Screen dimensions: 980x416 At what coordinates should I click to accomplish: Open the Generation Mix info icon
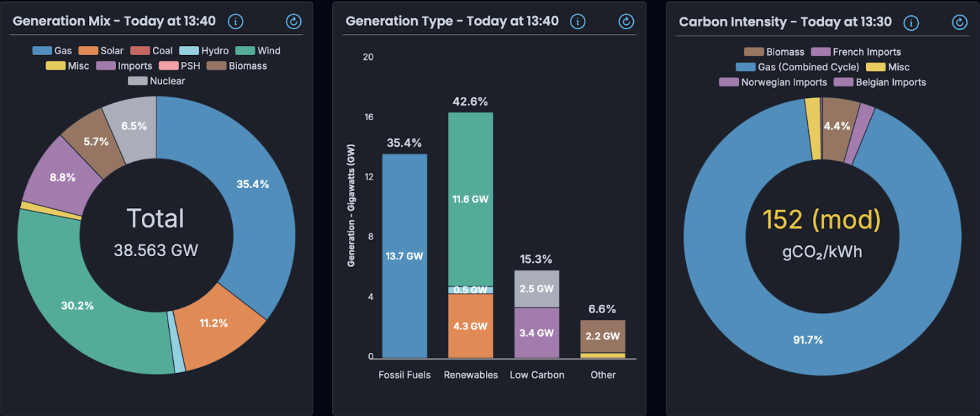click(x=236, y=22)
